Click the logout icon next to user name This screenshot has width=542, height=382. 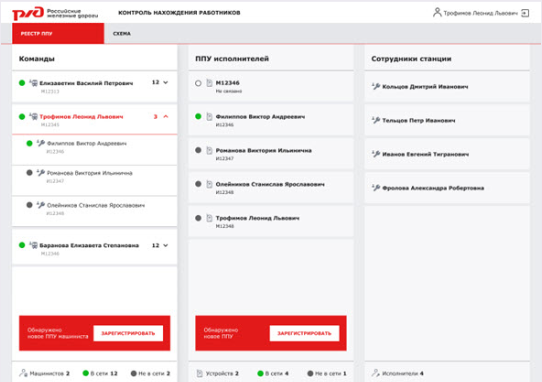525,13
